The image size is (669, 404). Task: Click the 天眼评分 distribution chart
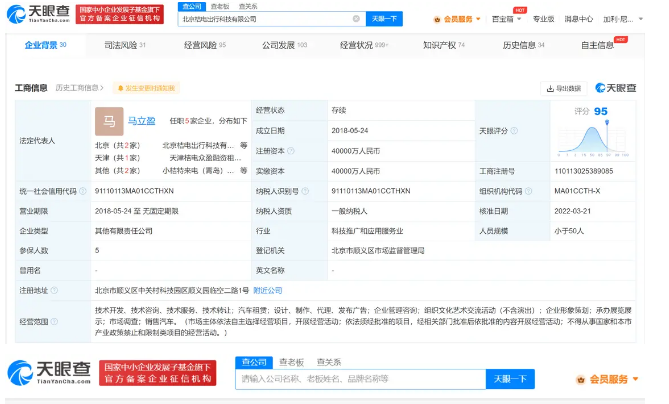click(x=593, y=138)
